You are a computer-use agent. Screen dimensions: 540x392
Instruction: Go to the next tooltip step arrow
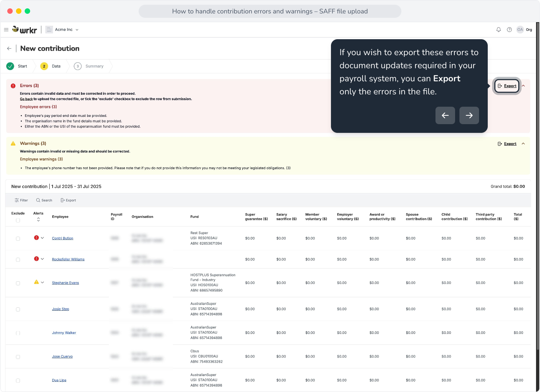click(x=469, y=115)
